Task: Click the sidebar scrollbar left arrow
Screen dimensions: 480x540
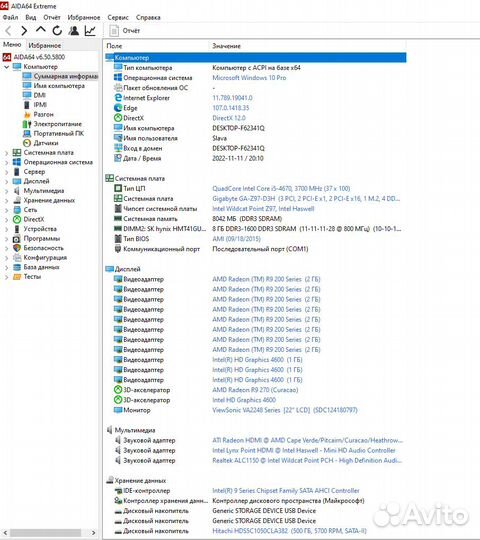Action: (5, 533)
